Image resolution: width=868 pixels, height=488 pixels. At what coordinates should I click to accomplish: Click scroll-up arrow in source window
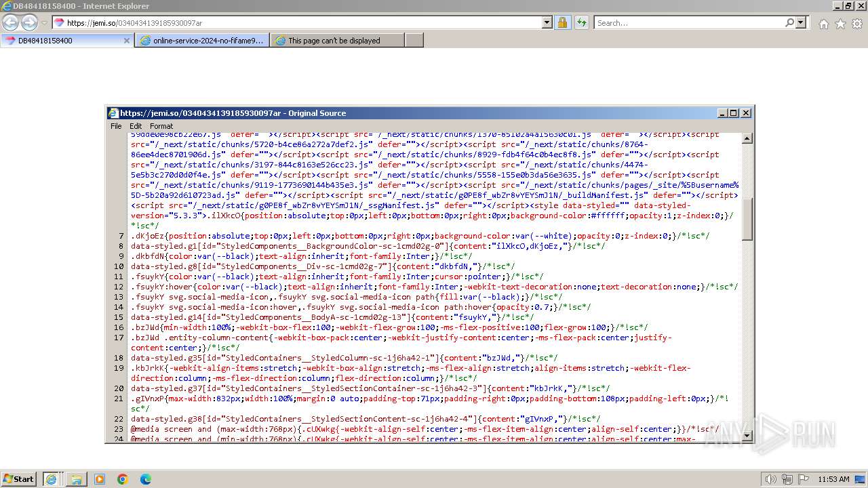click(747, 138)
